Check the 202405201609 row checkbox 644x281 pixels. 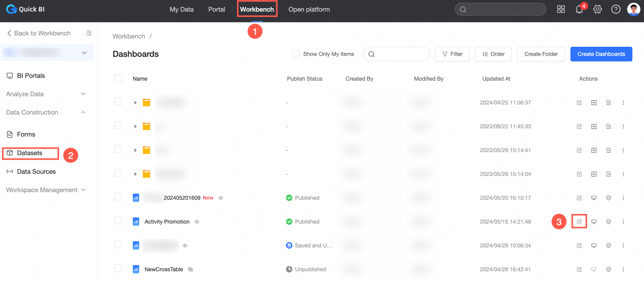coord(118,197)
